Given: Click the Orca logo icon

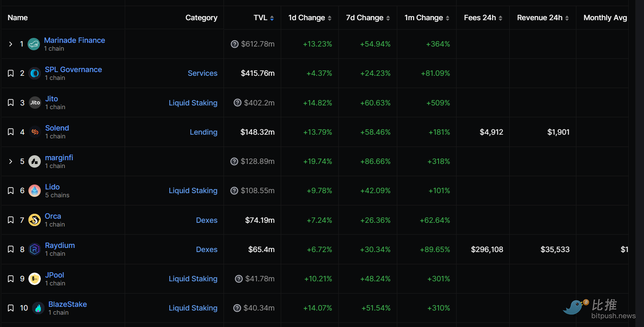Looking at the screenshot, I should tap(35, 220).
